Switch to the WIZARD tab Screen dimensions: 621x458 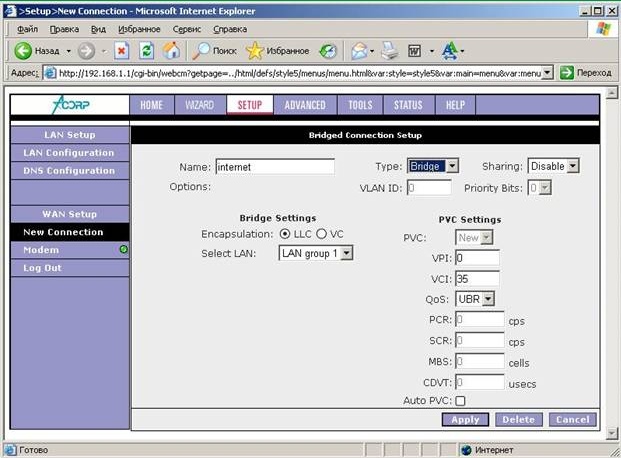pyautogui.click(x=200, y=105)
